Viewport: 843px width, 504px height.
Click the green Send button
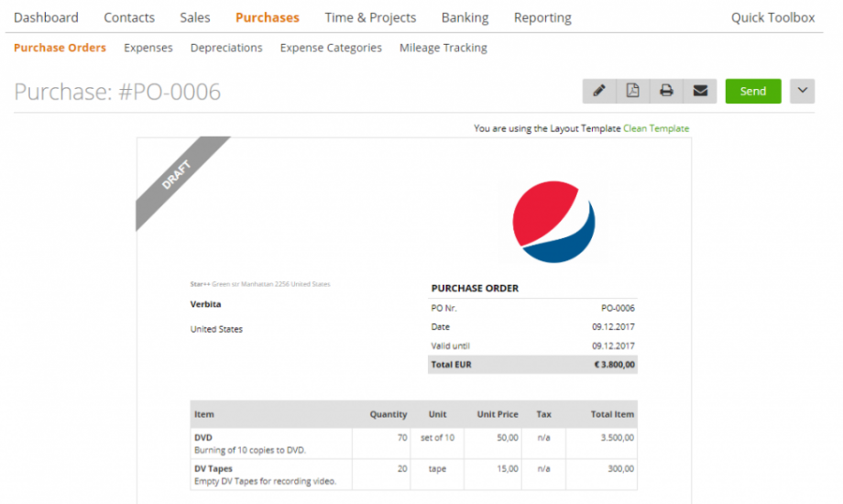[752, 91]
